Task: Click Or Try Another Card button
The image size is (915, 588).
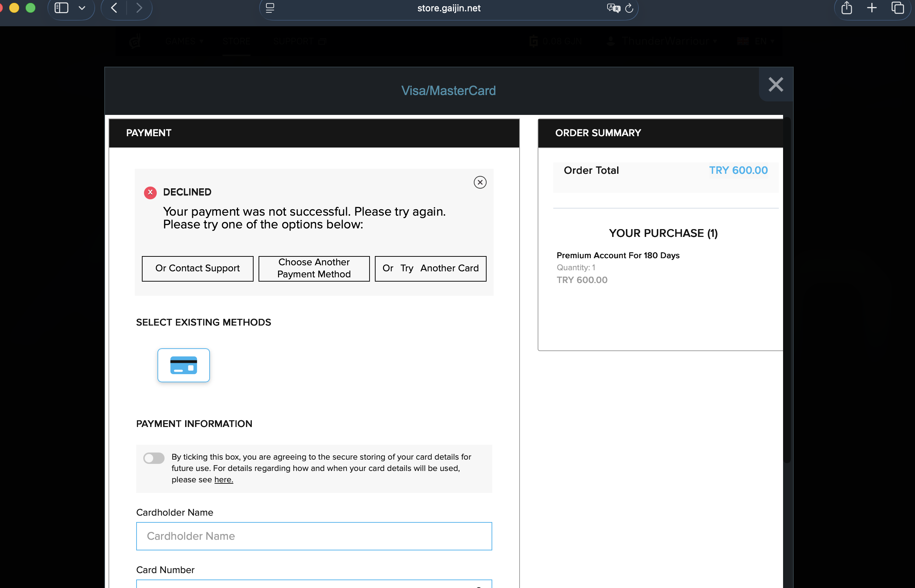Action: tap(430, 268)
